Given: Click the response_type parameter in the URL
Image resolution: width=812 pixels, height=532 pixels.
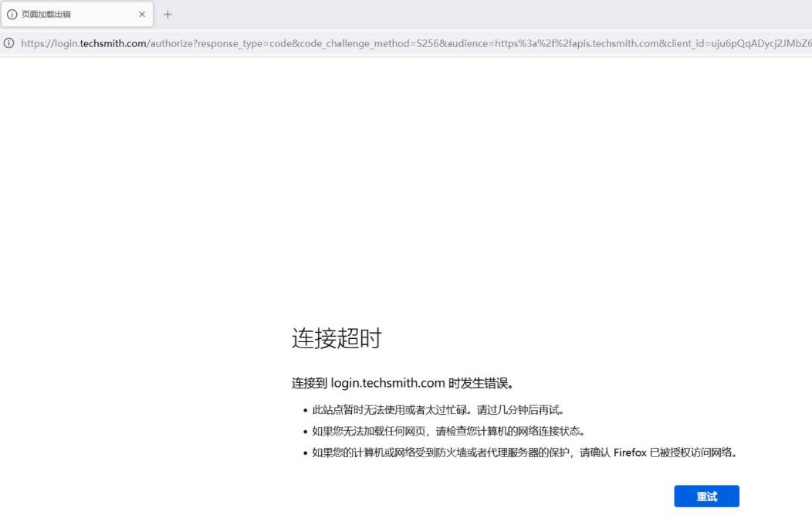Looking at the screenshot, I should click(x=230, y=43).
